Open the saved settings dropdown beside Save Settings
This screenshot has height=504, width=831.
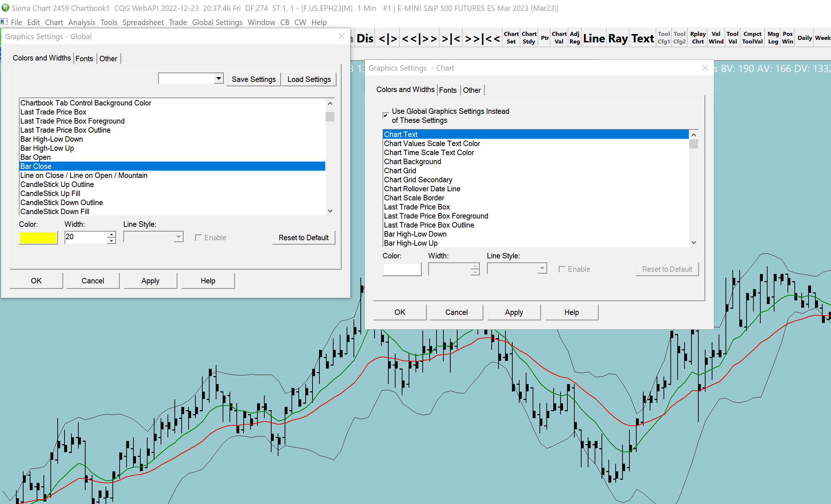click(219, 79)
